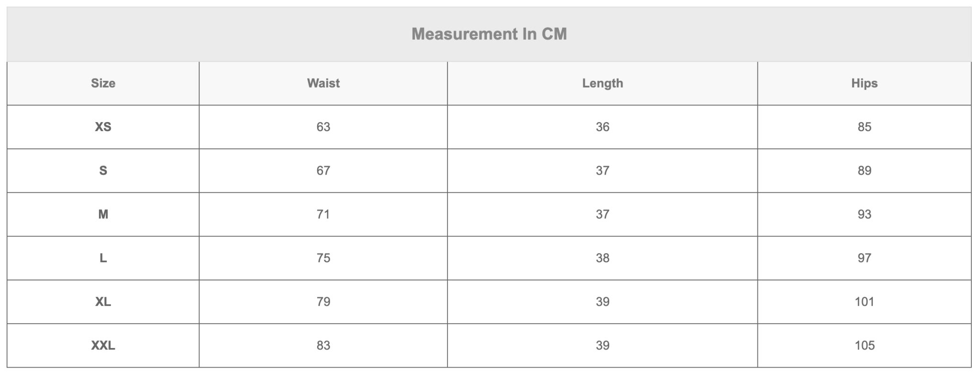Select the Size column header
The image size is (980, 381).
(103, 83)
